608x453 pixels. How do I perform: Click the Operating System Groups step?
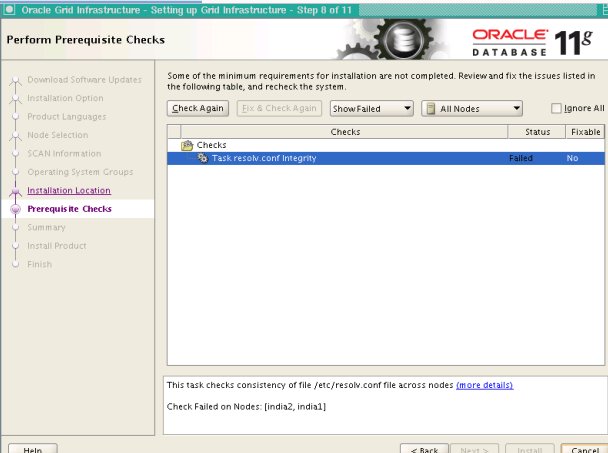click(x=80, y=172)
